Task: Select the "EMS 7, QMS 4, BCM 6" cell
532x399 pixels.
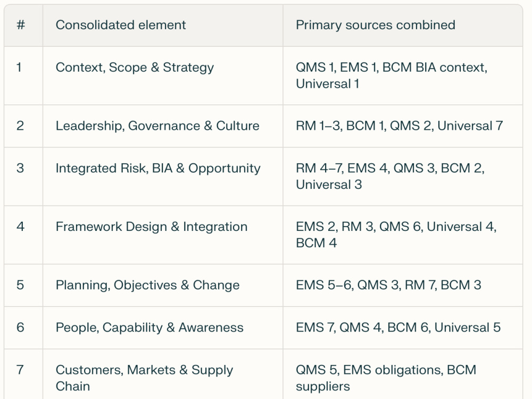Action: [x=403, y=328]
